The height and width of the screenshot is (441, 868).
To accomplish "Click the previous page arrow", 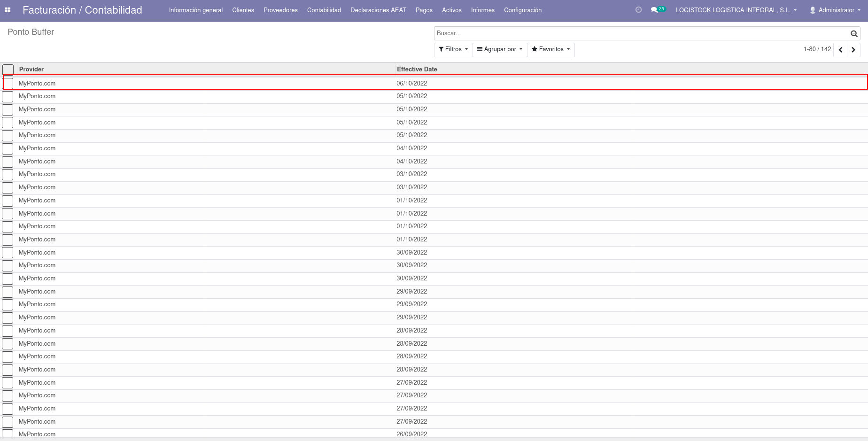I will click(840, 49).
